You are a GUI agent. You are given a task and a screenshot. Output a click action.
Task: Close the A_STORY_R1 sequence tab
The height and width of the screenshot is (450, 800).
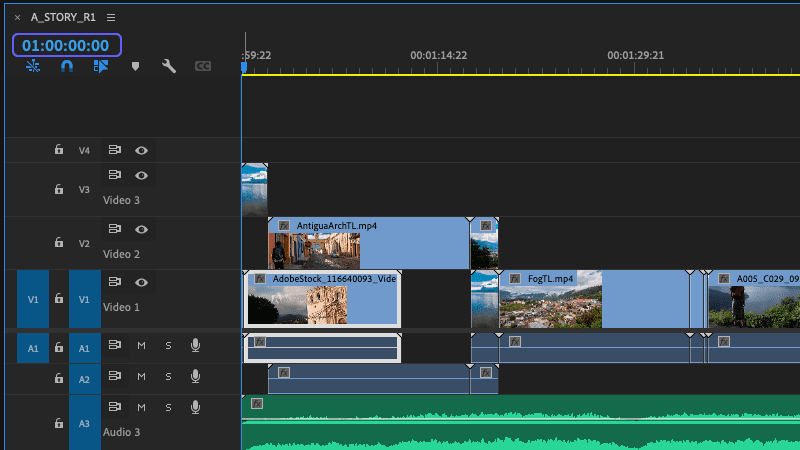tap(17, 17)
